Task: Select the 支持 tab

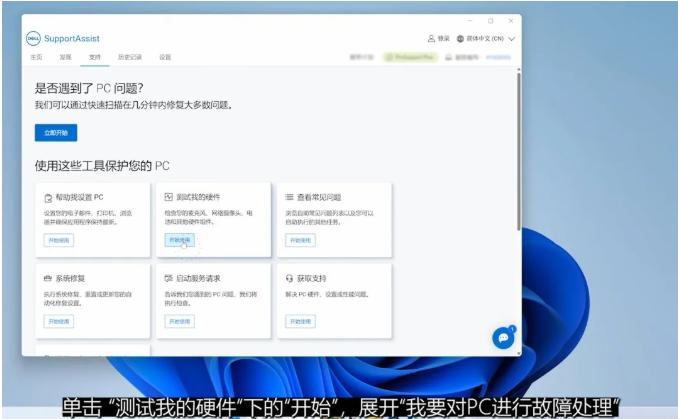Action: point(95,57)
